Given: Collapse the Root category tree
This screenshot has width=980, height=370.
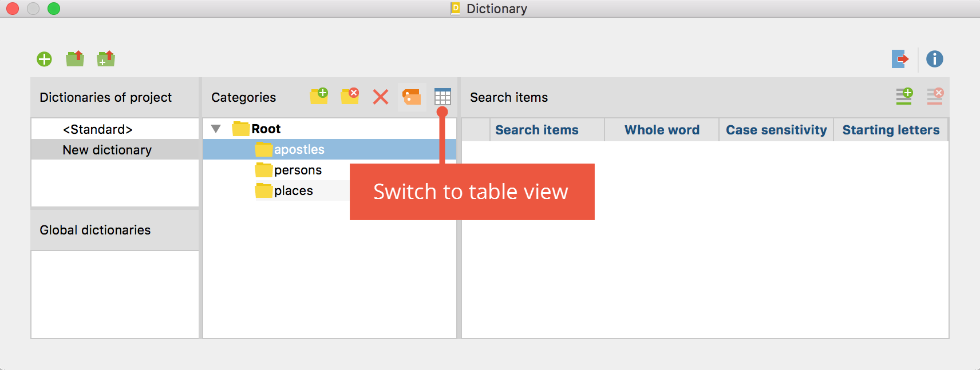Looking at the screenshot, I should tap(216, 129).
